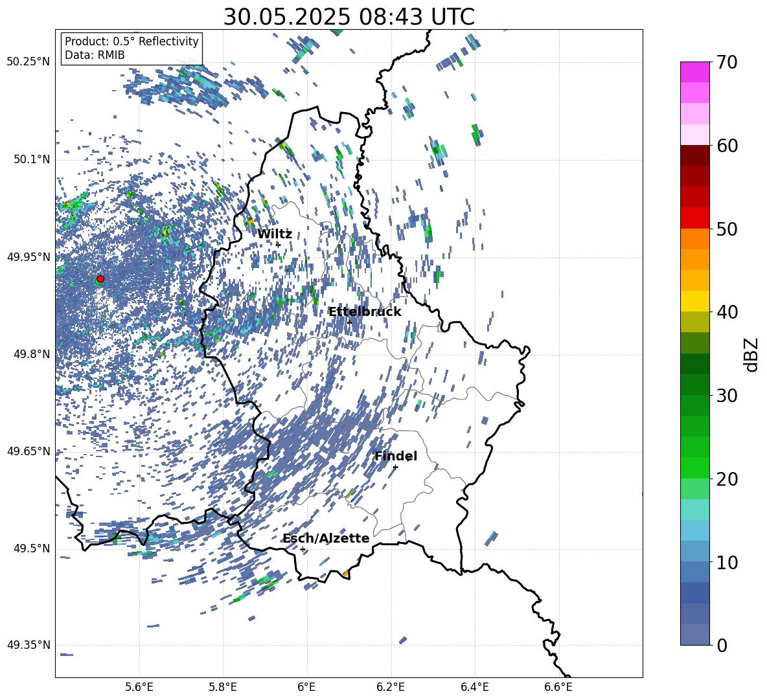This screenshot has height=700, width=767.
Task: Click the cross marker below Findel
Action: tap(396, 467)
